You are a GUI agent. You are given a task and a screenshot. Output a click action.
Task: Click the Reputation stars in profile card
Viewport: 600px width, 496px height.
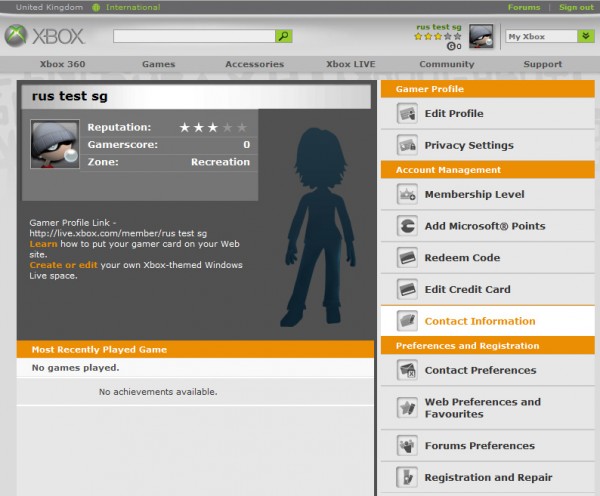(x=213, y=127)
